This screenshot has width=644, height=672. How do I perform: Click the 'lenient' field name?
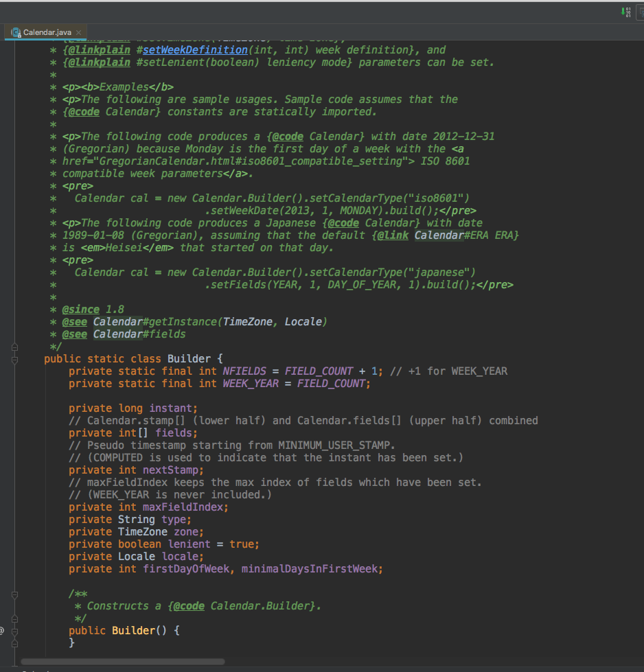click(189, 544)
